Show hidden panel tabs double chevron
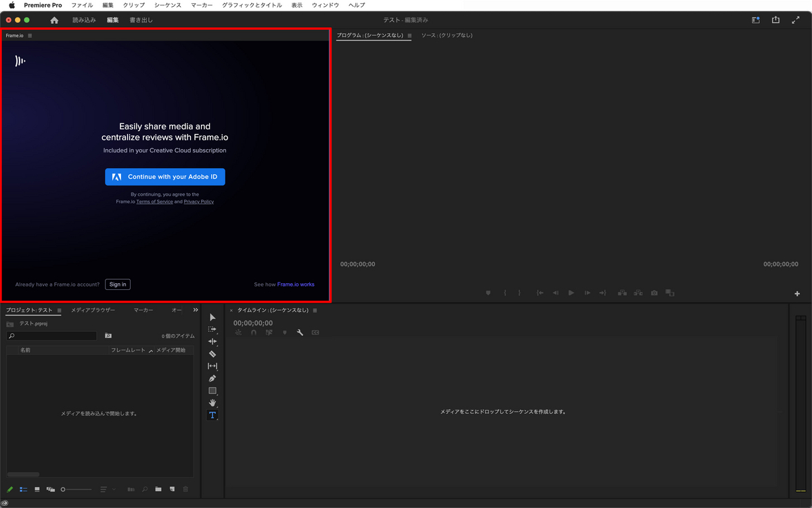Viewport: 812px width, 508px height. 196,310
